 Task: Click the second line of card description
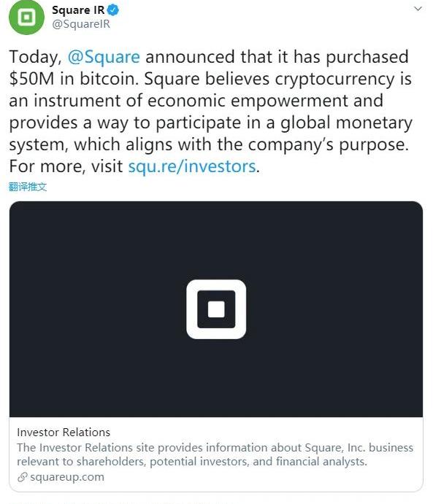point(192,462)
